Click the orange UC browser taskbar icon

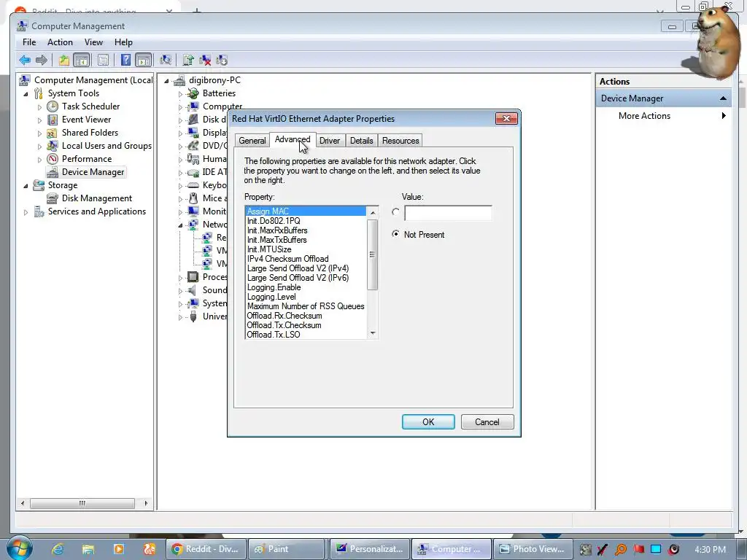(149, 549)
